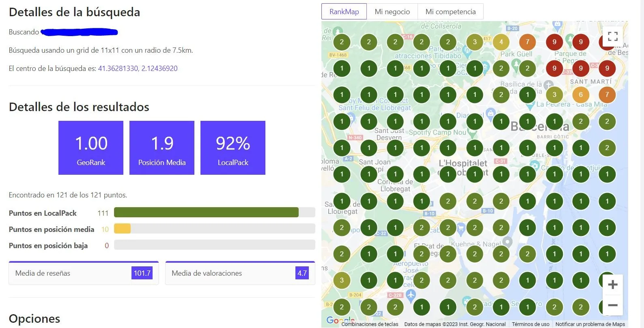Click the Puntos en posición baja bar
This screenshot has width=644, height=328.
coord(214,245)
